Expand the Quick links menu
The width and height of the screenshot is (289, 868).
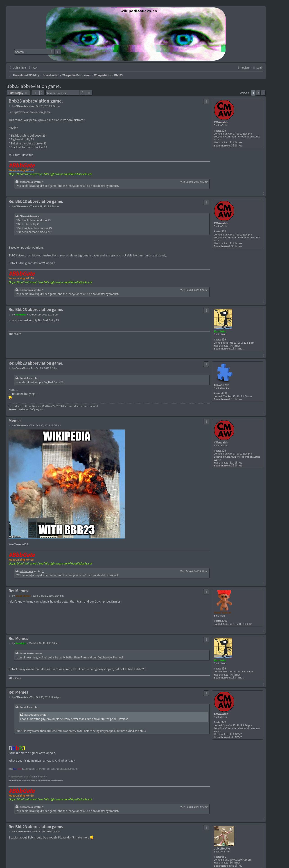[x=18, y=68]
